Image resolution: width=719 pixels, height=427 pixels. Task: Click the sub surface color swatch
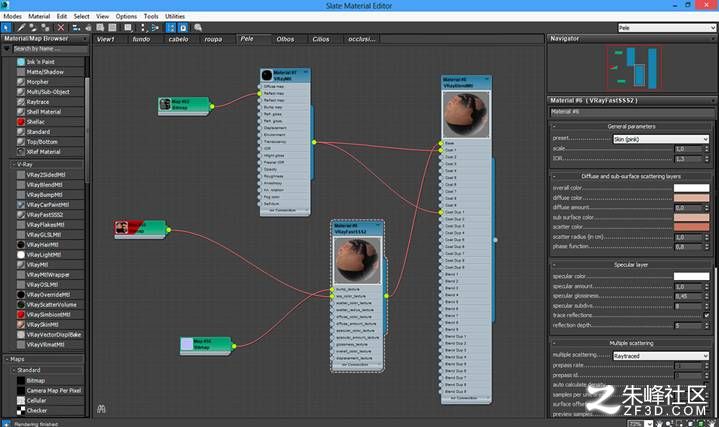(691, 217)
